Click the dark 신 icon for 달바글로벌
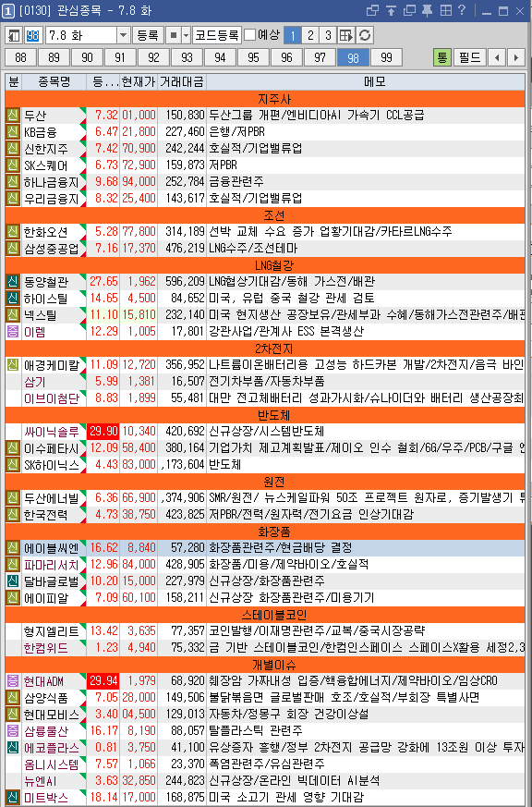 pos(13,581)
